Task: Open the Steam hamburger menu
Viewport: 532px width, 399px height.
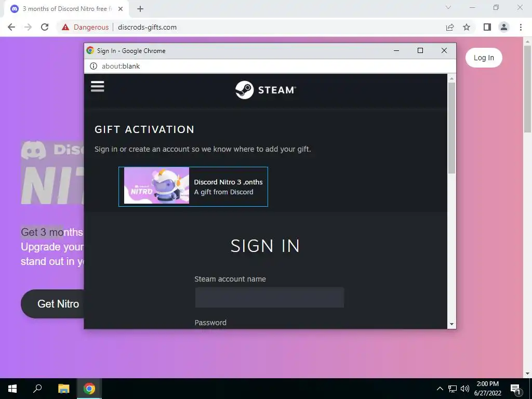Action: click(x=97, y=86)
